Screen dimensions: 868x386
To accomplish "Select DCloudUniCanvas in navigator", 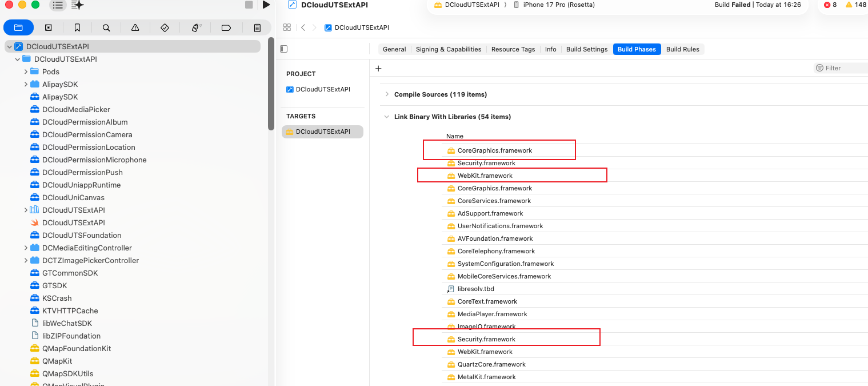I will (73, 197).
